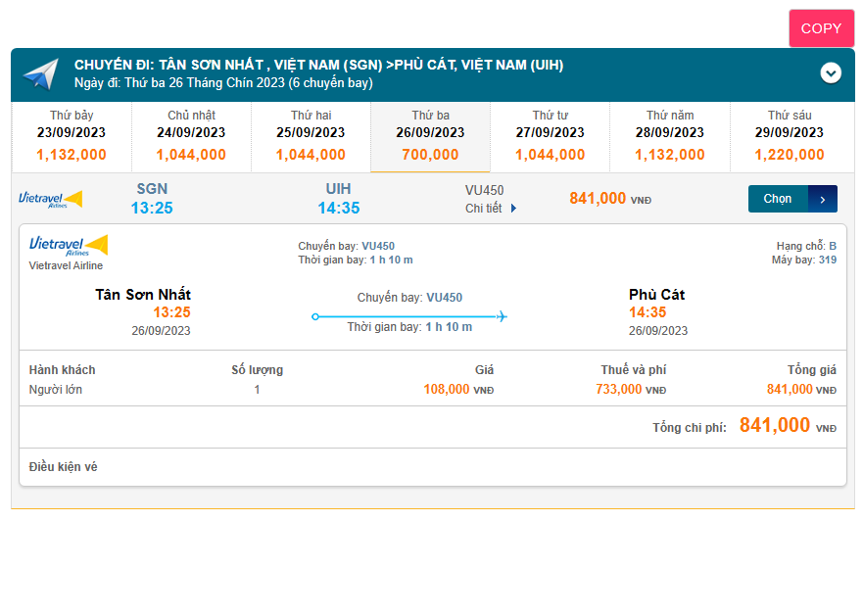Open Thứ tư 27/09/2023 date tab
The image size is (863, 616).
[x=550, y=135]
